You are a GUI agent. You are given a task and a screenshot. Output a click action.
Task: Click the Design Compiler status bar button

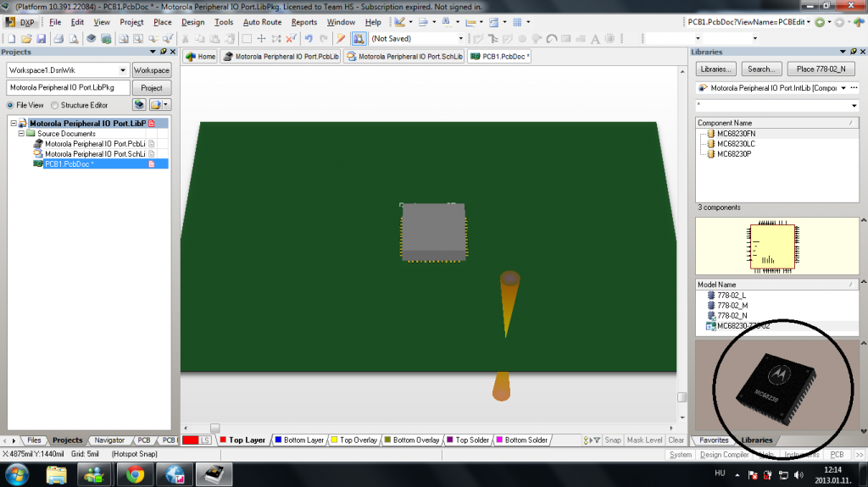724,454
